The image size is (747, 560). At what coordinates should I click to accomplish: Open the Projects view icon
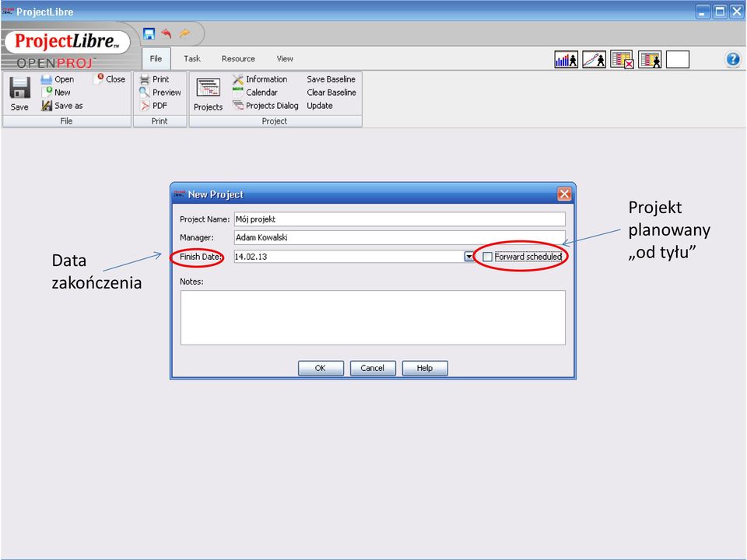tap(209, 88)
